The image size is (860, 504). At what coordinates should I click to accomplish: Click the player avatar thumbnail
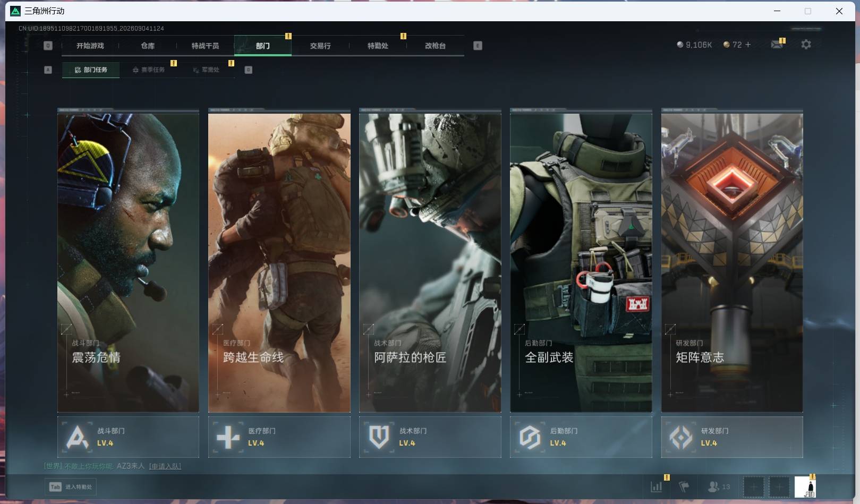point(805,486)
